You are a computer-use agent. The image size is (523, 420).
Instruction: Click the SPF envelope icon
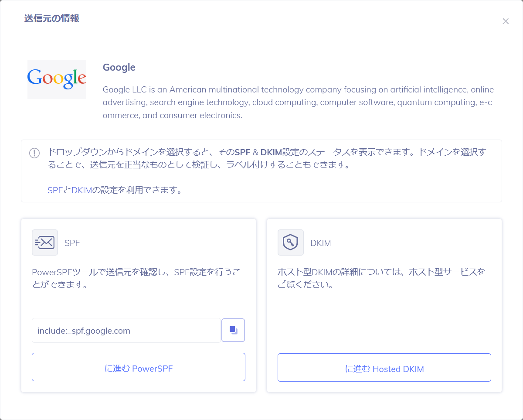[x=45, y=242]
